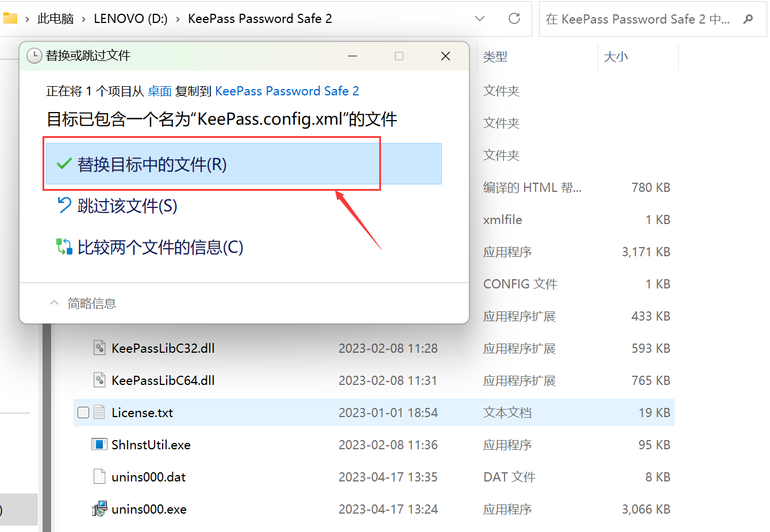The height and width of the screenshot is (532, 770).
Task: Open the address bar history dropdown
Action: pos(480,18)
